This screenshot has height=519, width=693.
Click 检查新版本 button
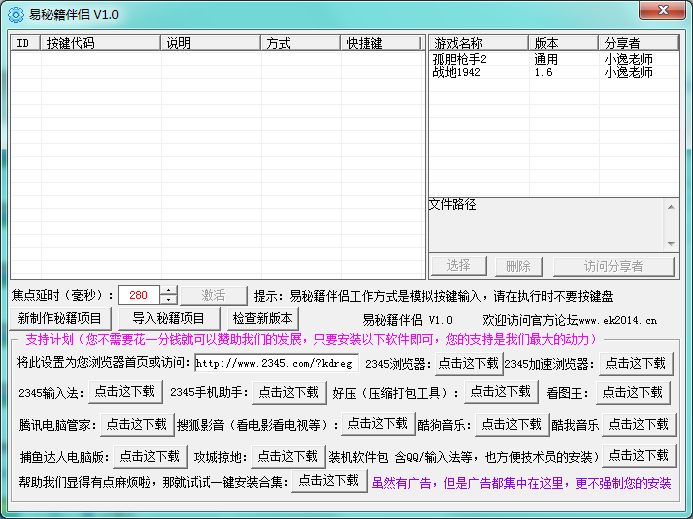[263, 318]
